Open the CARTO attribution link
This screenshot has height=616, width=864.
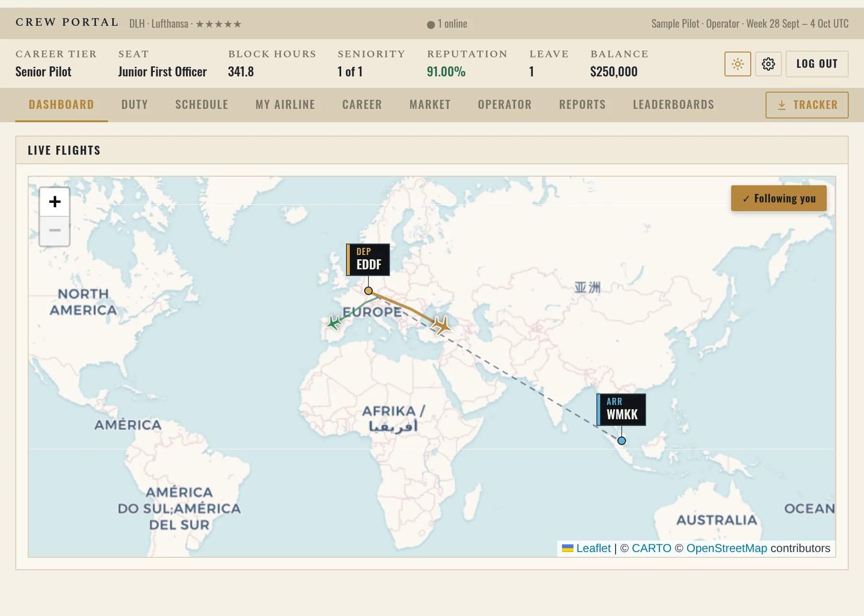651,548
